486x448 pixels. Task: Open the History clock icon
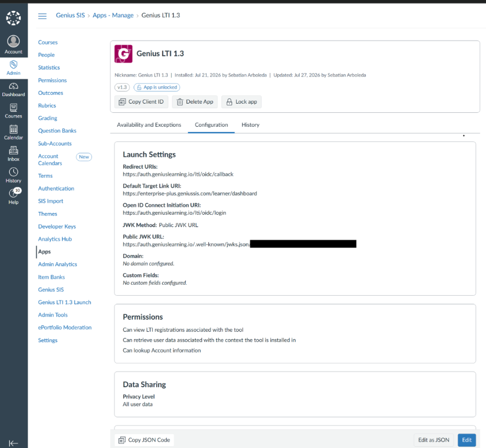[13, 172]
